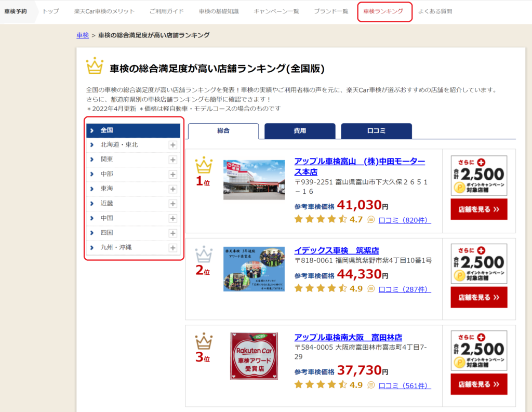Screen dimensions: 532x412
Task: Click the 2,500 point campaign banner for アップル車検富山
Action: point(478,176)
